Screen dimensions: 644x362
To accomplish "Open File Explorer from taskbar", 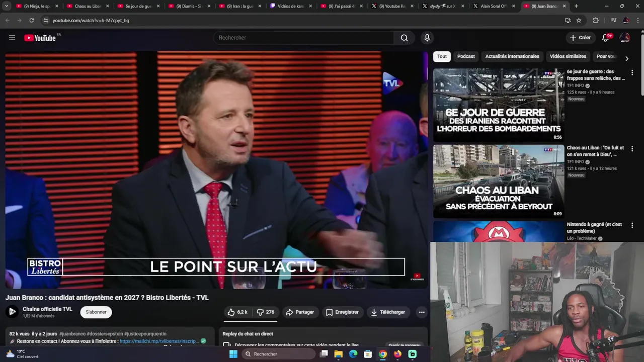I will (x=339, y=354).
